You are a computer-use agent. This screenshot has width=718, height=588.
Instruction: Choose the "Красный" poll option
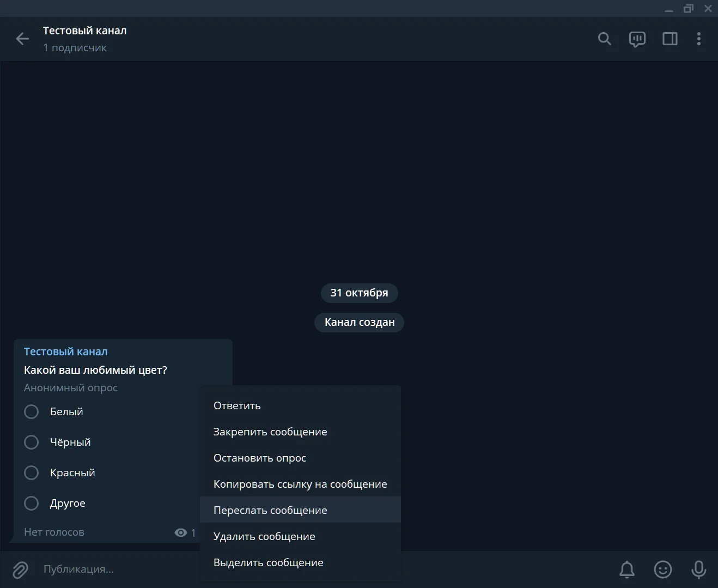(x=32, y=472)
